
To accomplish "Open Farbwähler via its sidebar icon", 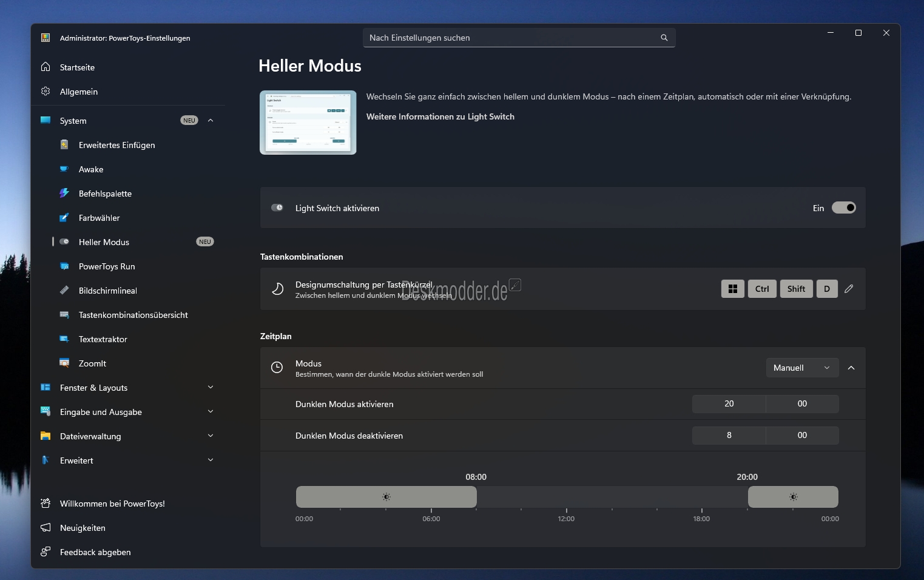I will (x=64, y=218).
